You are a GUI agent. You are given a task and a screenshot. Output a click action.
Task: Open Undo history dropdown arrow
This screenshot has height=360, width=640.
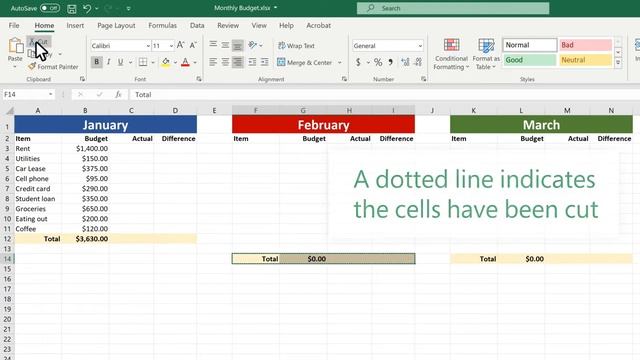[97, 8]
